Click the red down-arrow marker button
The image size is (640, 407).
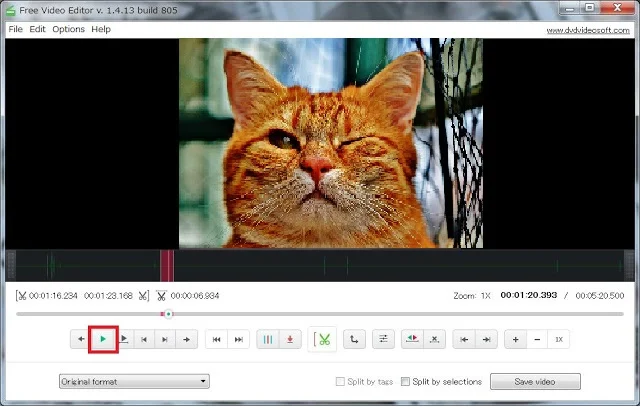click(x=290, y=339)
